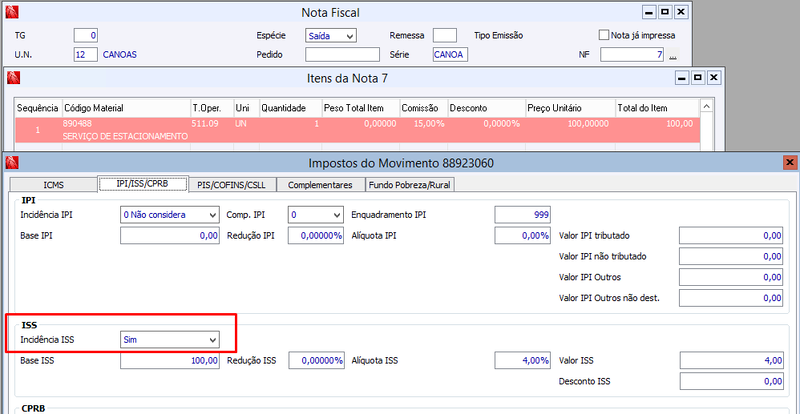Screen dimensions: 800x414
Task: Minimize the Nota Fiscal window
Action: 649,12
